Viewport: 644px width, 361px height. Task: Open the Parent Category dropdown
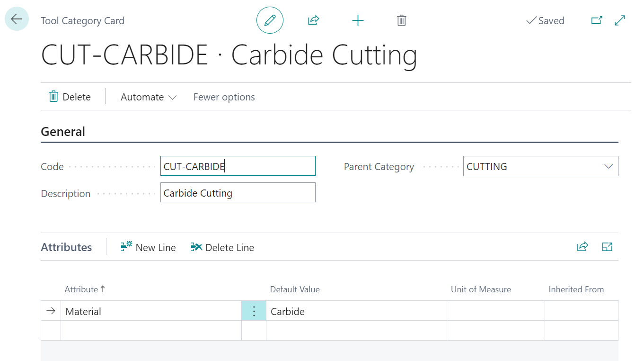[x=608, y=167]
